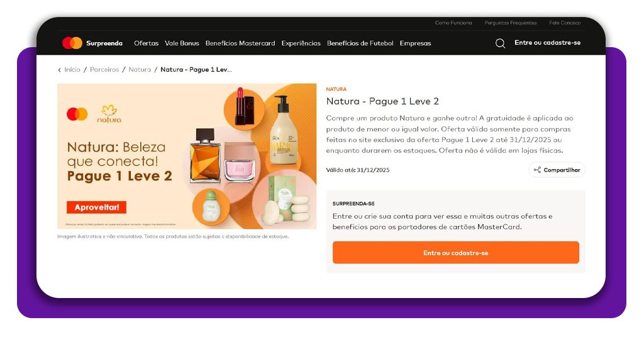This screenshot has height=337, width=644.
Task: Open the search magnifier icon
Action: [x=500, y=43]
